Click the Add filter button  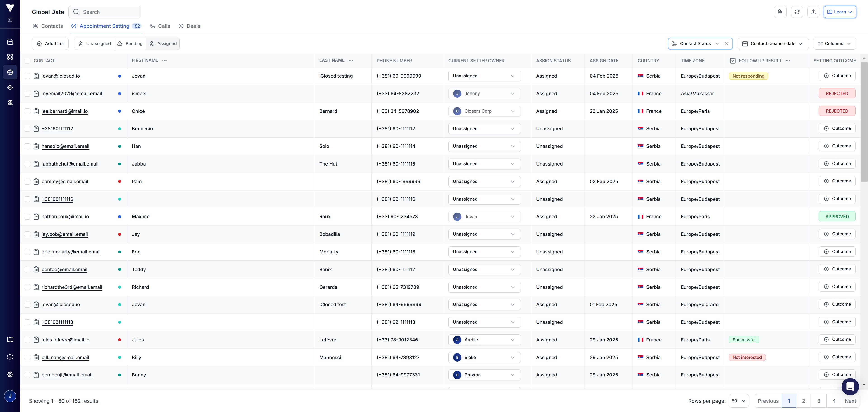[50, 43]
